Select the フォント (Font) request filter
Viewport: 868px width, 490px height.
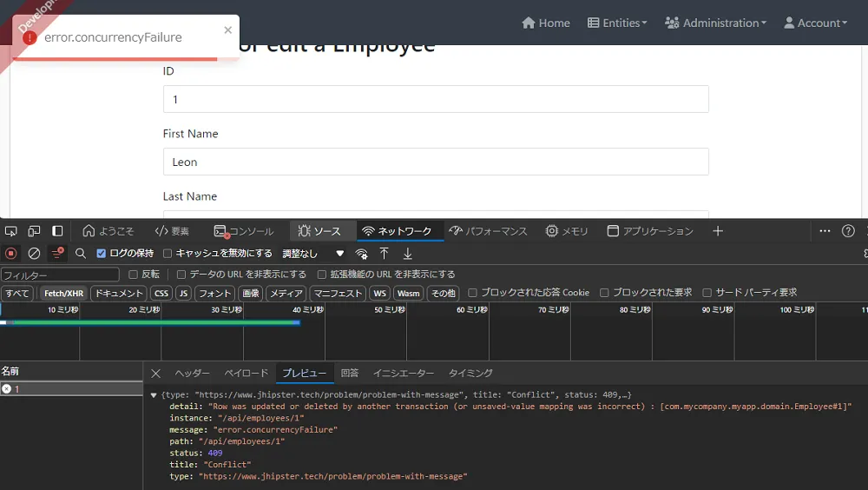click(x=214, y=294)
